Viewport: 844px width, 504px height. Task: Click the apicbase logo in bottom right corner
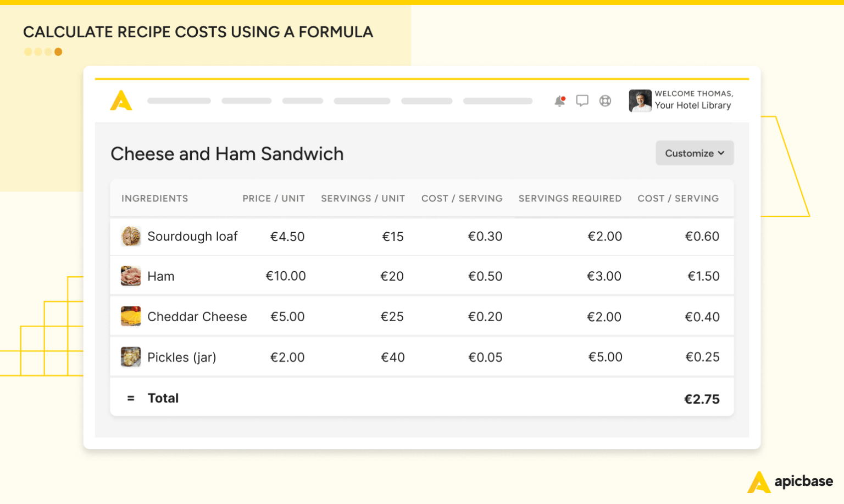coord(791,481)
